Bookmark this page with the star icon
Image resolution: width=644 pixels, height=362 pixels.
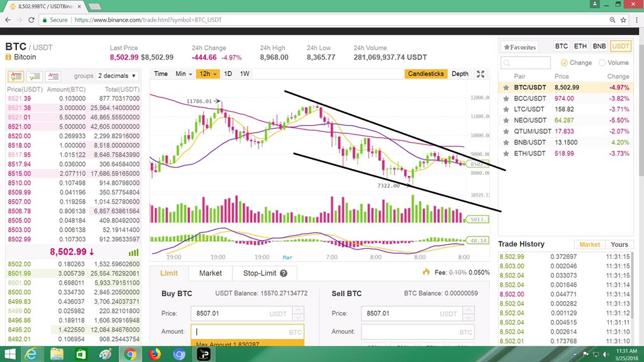click(623, 19)
